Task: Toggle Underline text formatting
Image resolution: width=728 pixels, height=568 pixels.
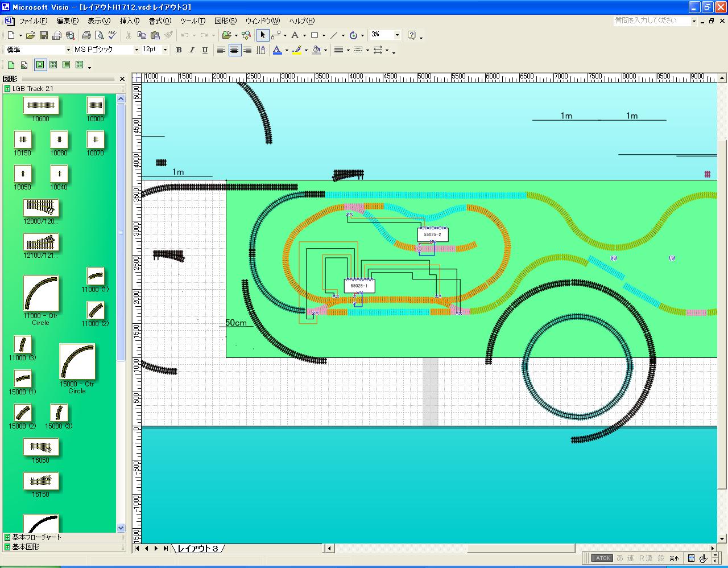Action: point(205,50)
